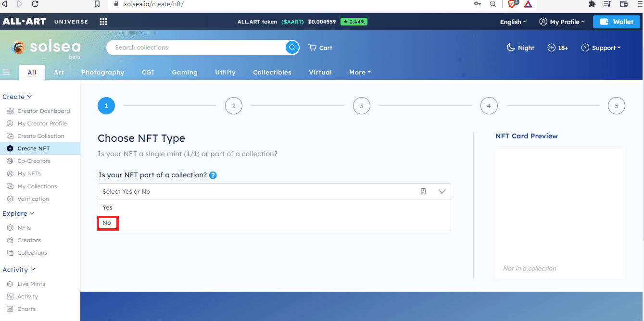Open the apps grid icon in the header
Image resolution: width=644 pixels, height=321 pixels.
click(x=103, y=21)
